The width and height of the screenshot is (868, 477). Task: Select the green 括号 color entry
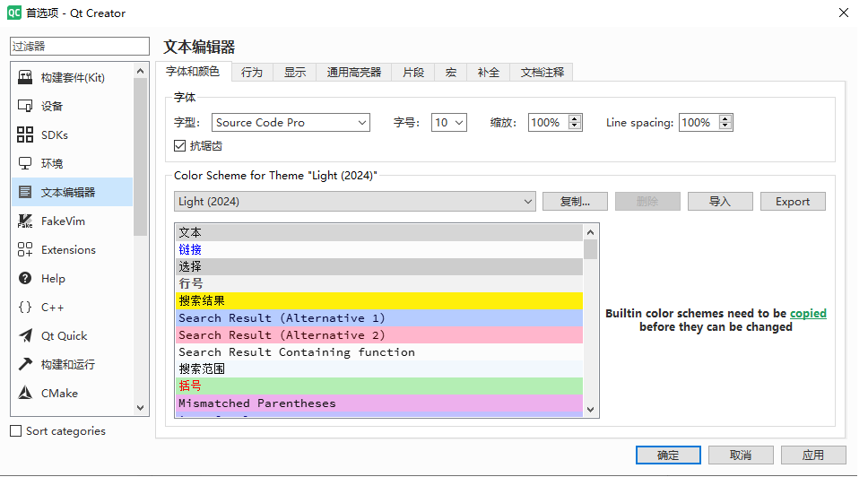point(379,386)
